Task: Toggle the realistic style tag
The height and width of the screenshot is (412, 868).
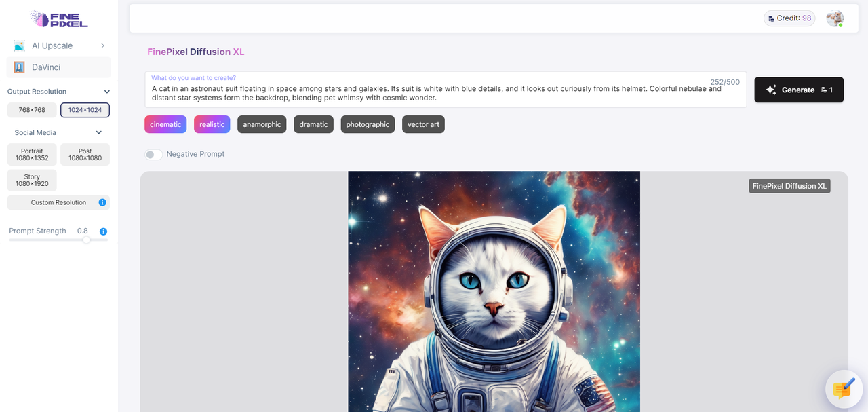Action: point(212,124)
